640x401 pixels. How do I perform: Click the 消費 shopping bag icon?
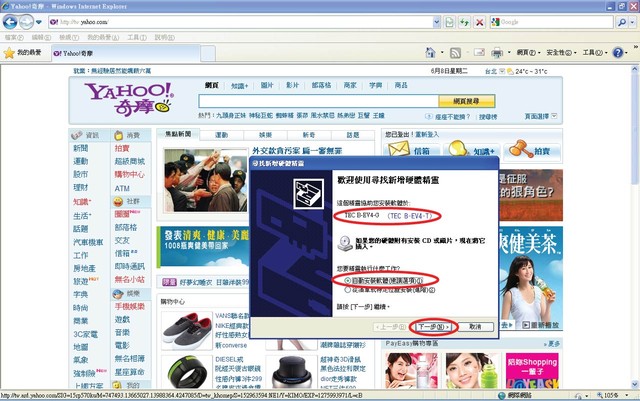click(x=118, y=135)
